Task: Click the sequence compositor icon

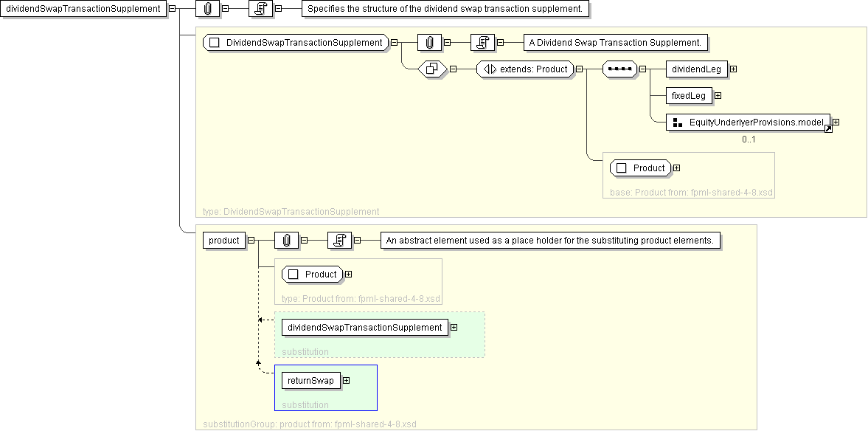Action: point(619,69)
